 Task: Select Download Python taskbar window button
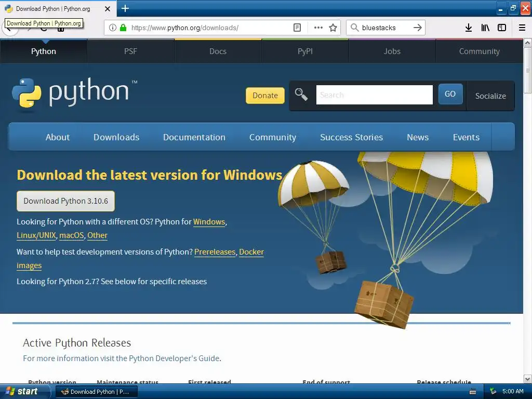coord(96,392)
